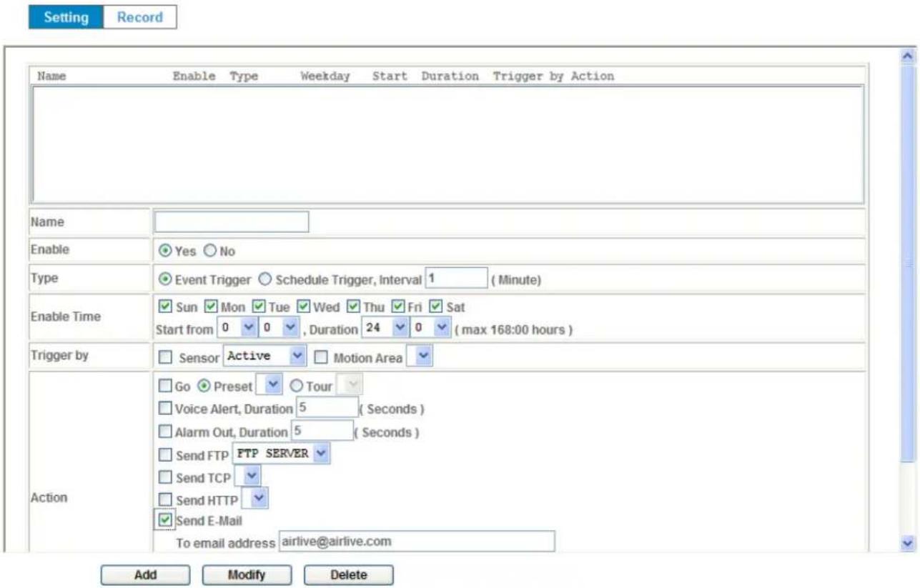Select the Preset radio button
This screenshot has height=588, width=920.
point(206,386)
